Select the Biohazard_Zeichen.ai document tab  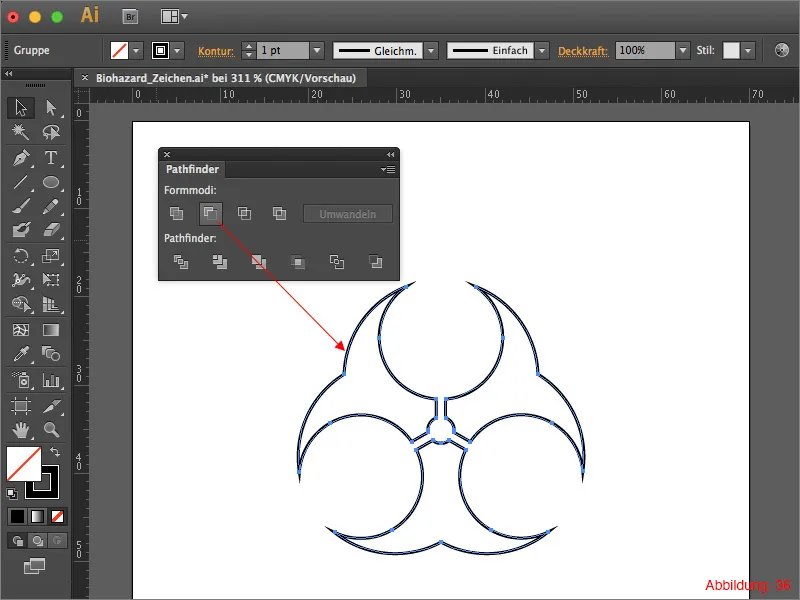(226, 78)
